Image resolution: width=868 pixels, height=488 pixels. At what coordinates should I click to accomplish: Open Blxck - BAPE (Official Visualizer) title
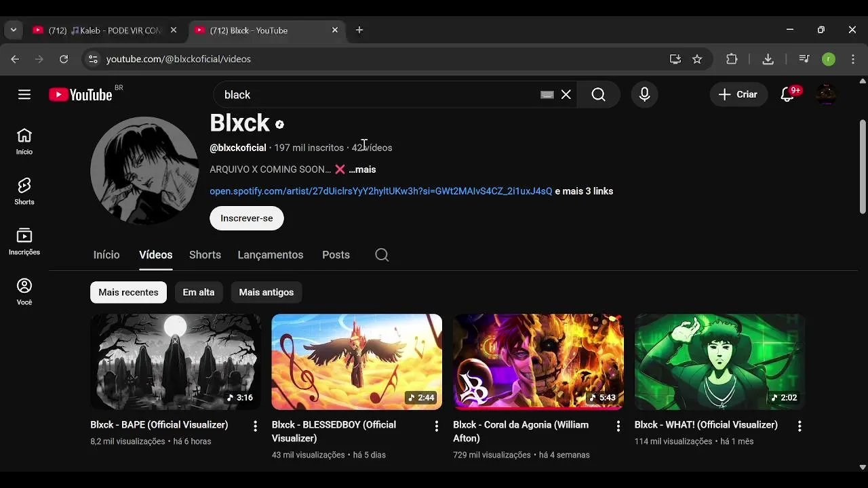159,425
